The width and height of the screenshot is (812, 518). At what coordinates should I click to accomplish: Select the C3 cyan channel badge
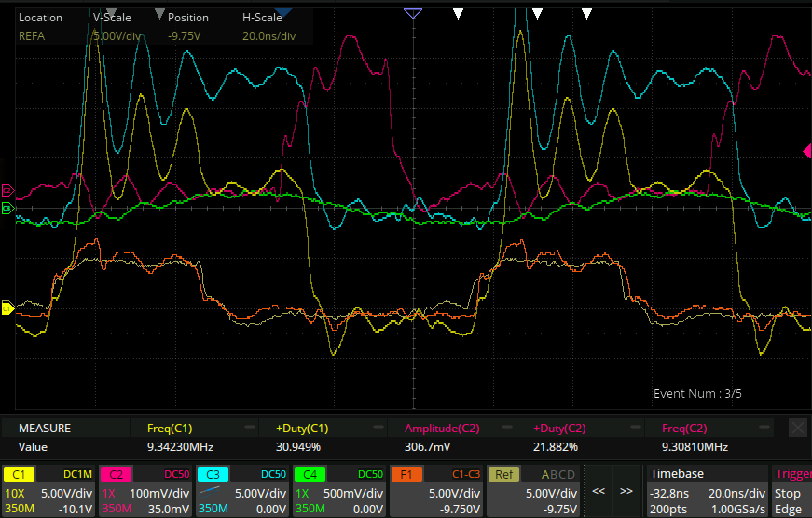213,474
